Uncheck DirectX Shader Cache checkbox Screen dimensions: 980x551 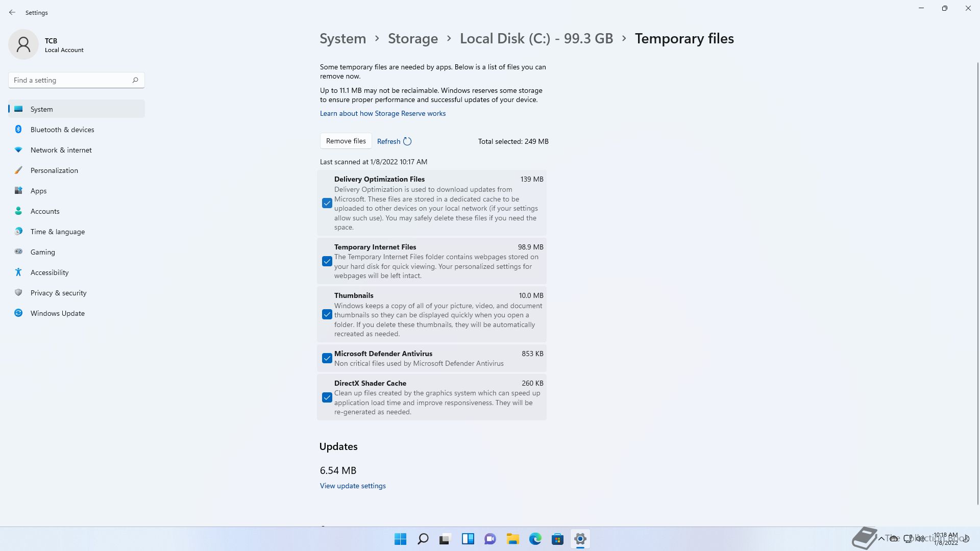click(327, 397)
